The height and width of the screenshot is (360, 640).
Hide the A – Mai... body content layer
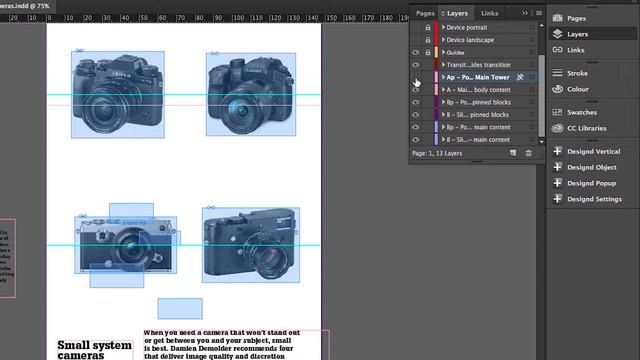click(x=416, y=90)
